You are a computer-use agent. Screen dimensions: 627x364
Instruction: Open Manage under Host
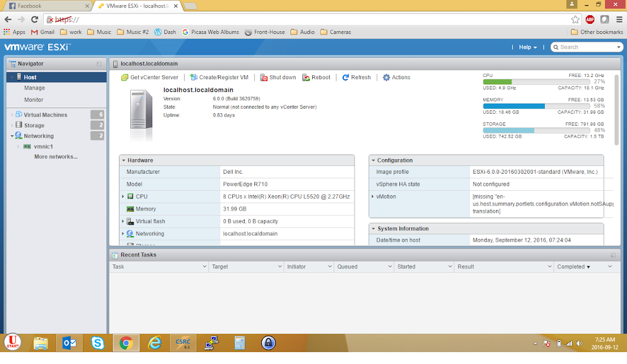point(35,88)
